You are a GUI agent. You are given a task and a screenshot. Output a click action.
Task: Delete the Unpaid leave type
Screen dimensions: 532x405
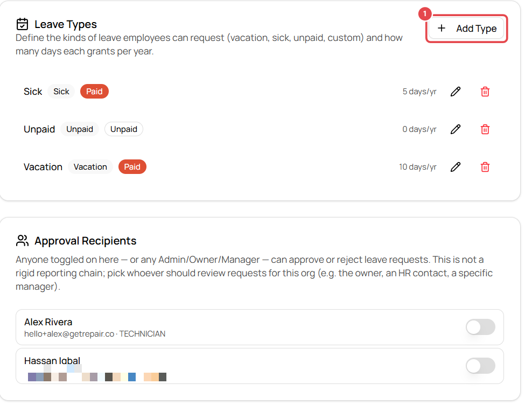485,129
